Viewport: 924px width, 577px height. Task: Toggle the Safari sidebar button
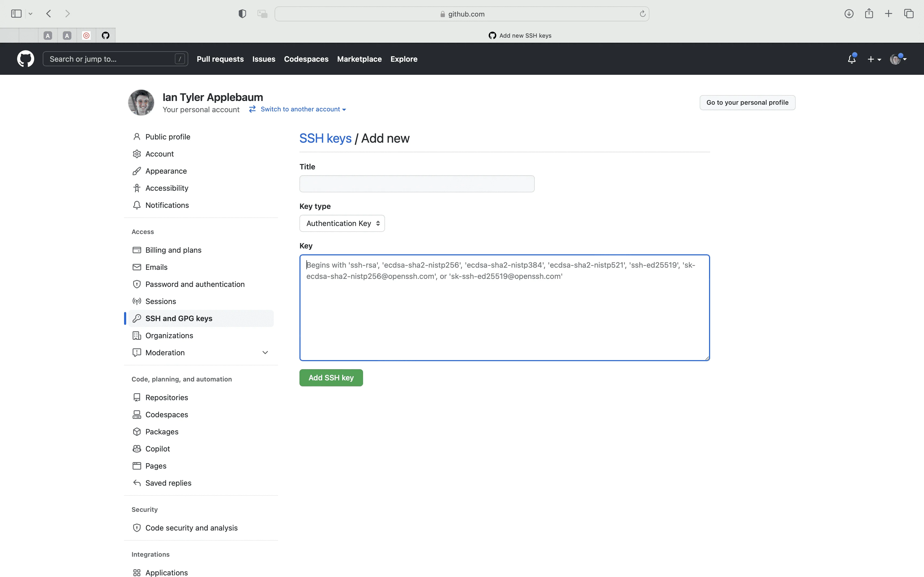tap(16, 14)
